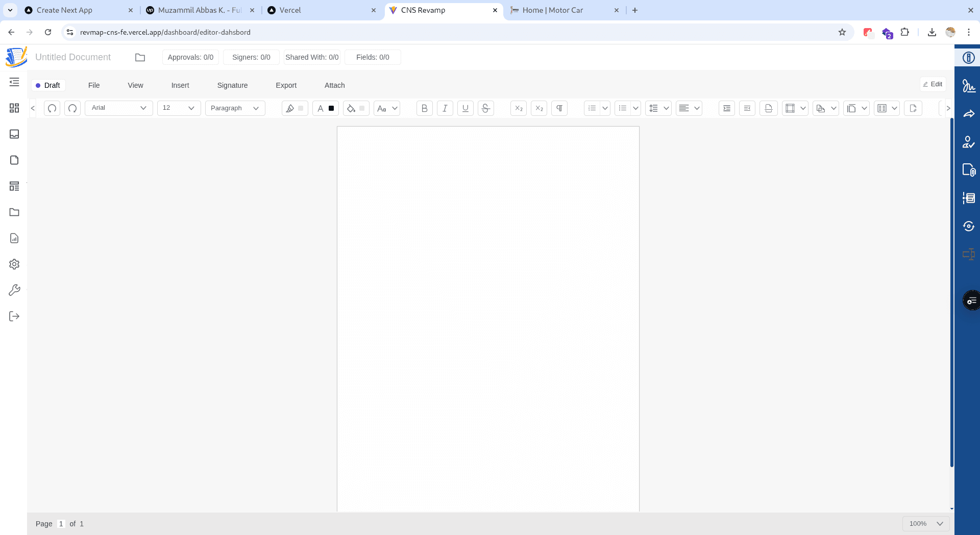Click the Draft status button
The image size is (980, 535).
coord(48,85)
